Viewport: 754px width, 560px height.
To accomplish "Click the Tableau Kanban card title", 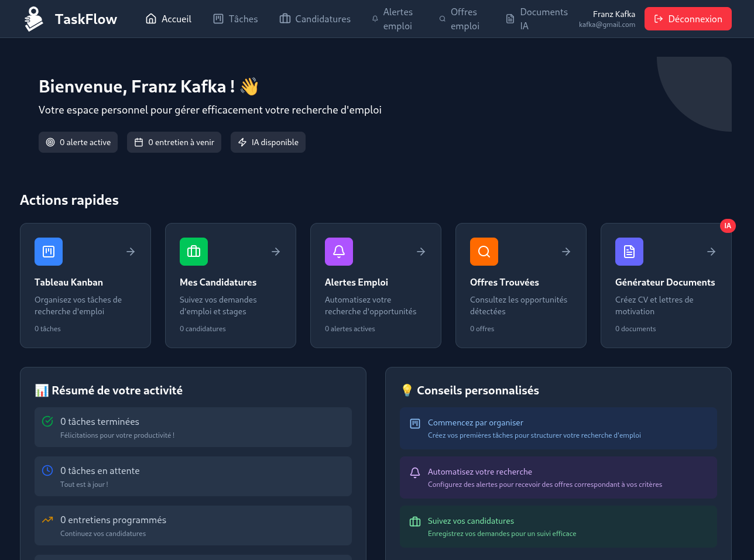I will 68,282.
